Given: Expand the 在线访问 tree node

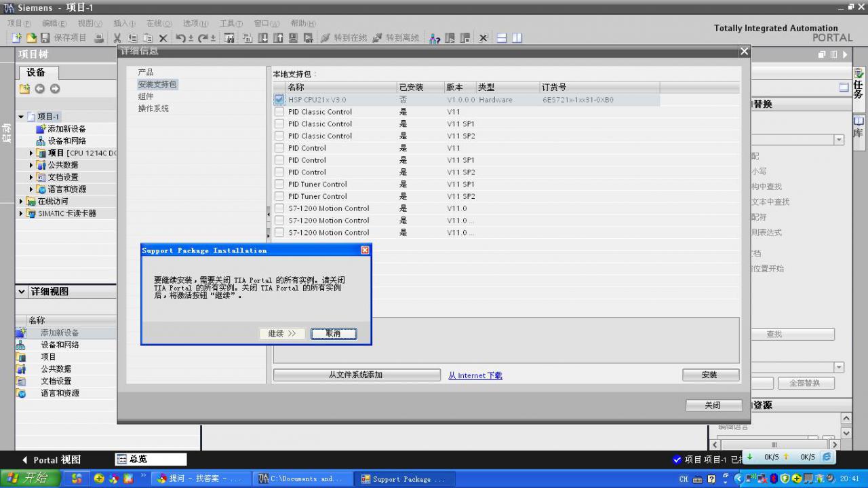Looking at the screenshot, I should (x=21, y=202).
